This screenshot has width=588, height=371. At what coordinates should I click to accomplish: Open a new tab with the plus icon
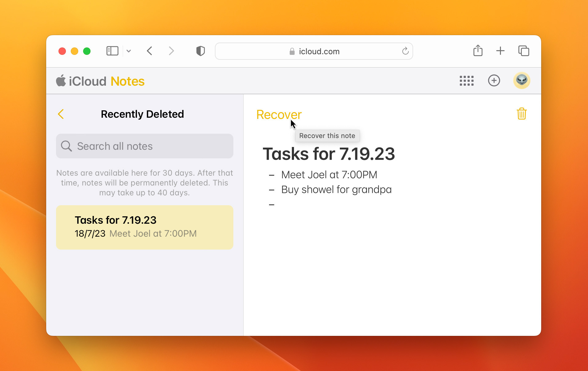point(501,51)
